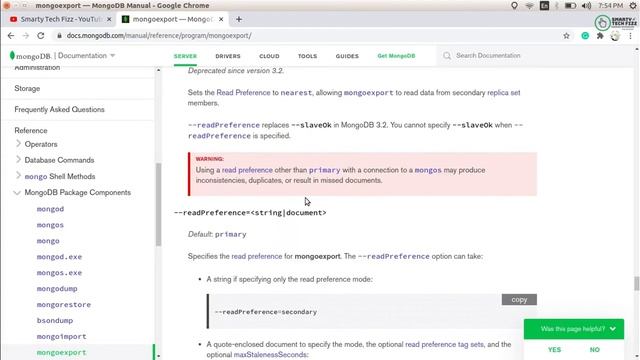The image size is (640, 360).
Task: Click the MongoDB leaf logo
Action: click(x=12, y=56)
